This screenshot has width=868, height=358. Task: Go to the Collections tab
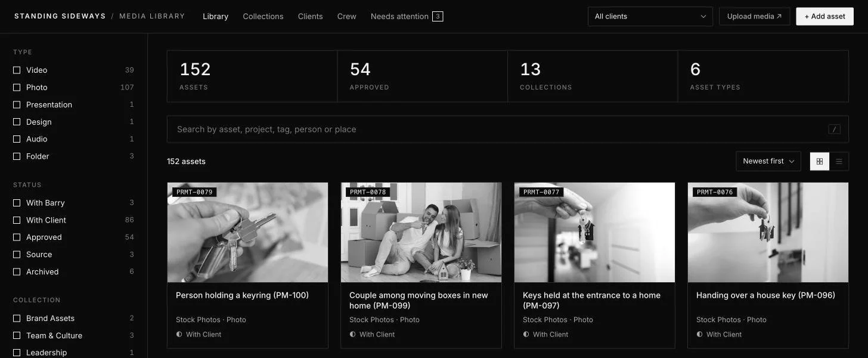coord(263,16)
